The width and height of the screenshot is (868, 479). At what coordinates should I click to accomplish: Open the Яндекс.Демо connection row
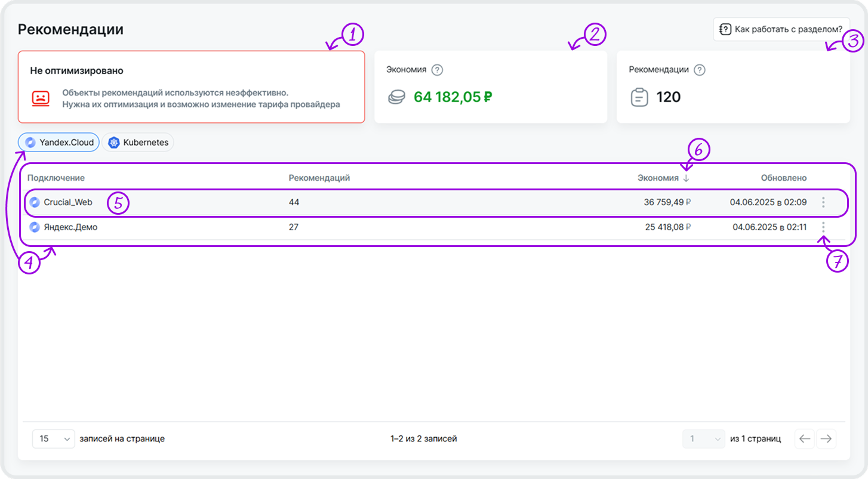[x=70, y=227]
